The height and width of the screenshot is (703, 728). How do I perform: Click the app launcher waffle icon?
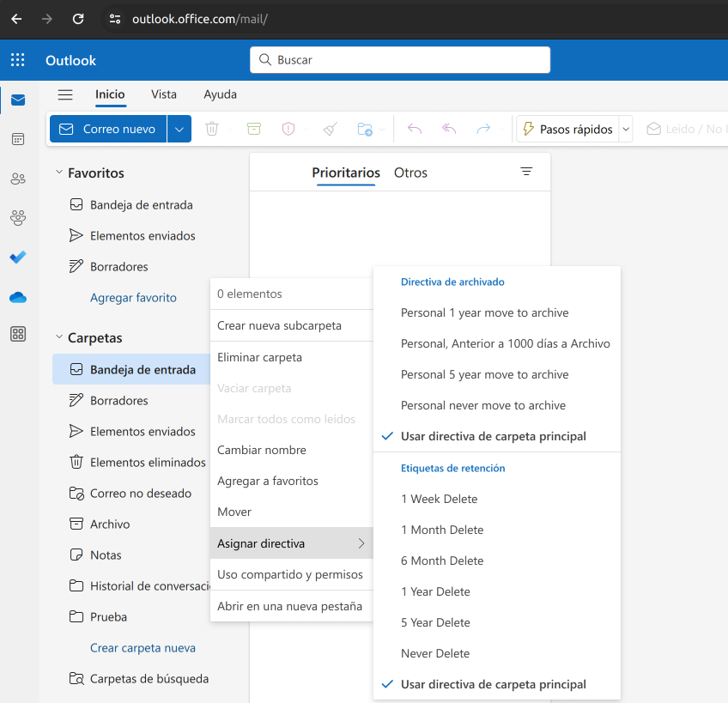(x=17, y=60)
